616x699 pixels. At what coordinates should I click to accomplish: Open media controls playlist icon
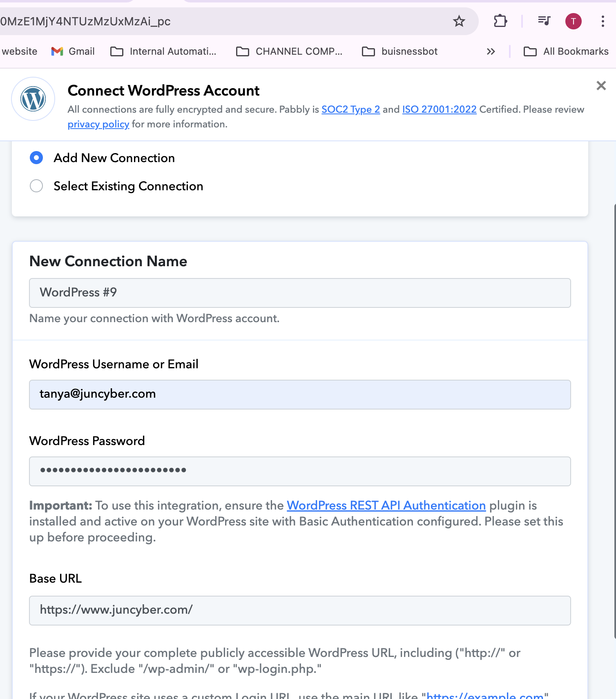point(544,21)
